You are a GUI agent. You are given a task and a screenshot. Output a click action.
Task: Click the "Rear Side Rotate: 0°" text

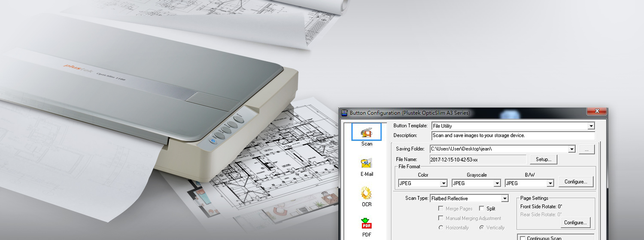[541, 215]
